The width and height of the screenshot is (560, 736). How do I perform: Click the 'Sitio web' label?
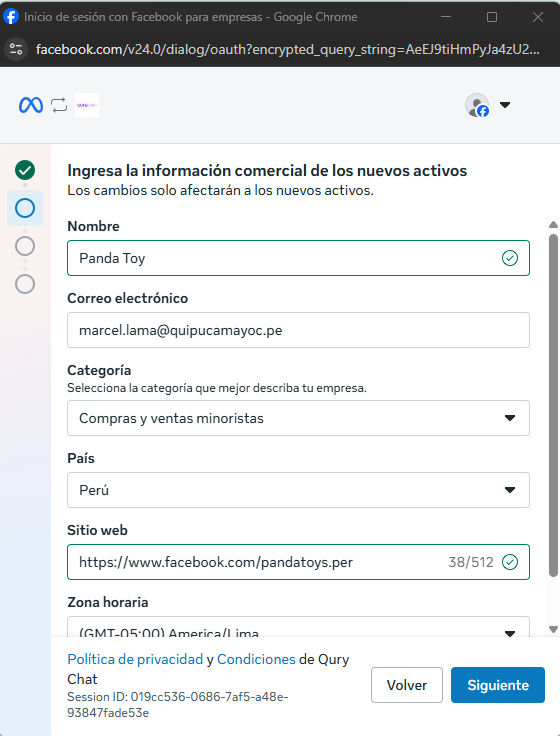coord(97,530)
